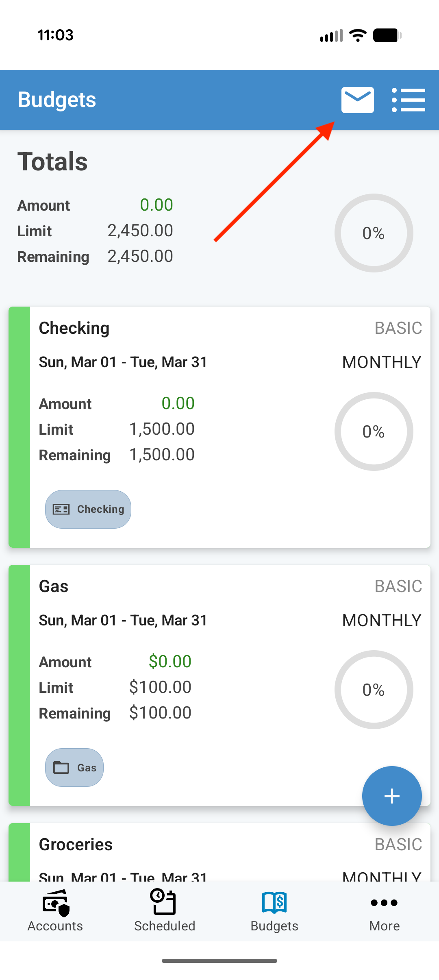Open the Groceries budget card
The height and width of the screenshot is (980, 439).
[x=76, y=845]
